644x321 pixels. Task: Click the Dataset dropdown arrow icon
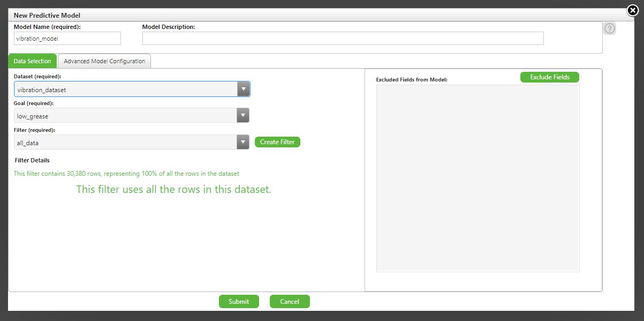click(243, 88)
